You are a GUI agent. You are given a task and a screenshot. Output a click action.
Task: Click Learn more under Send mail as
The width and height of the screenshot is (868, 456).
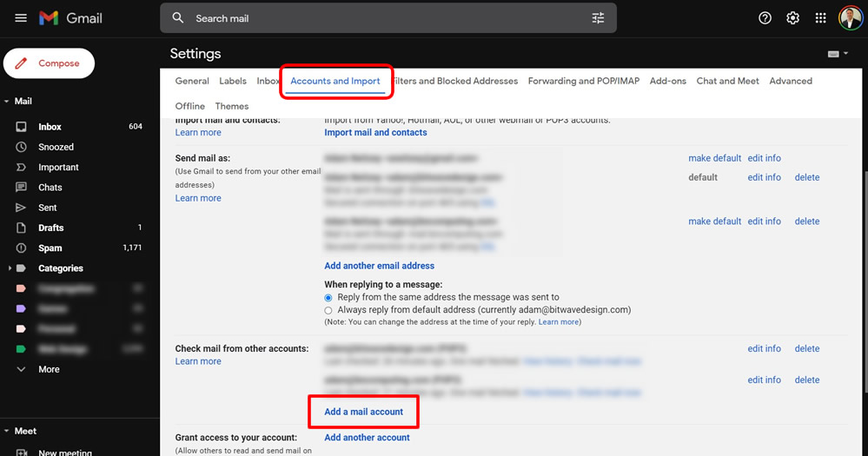(x=198, y=198)
